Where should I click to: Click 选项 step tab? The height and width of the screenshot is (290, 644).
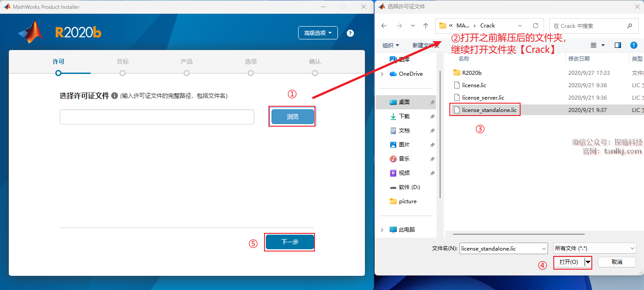tap(251, 62)
